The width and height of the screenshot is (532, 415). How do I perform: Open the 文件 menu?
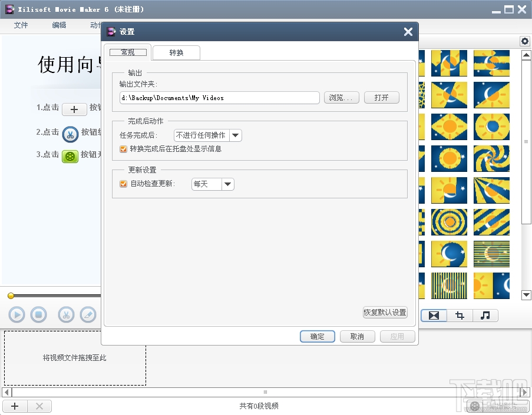pyautogui.click(x=21, y=25)
